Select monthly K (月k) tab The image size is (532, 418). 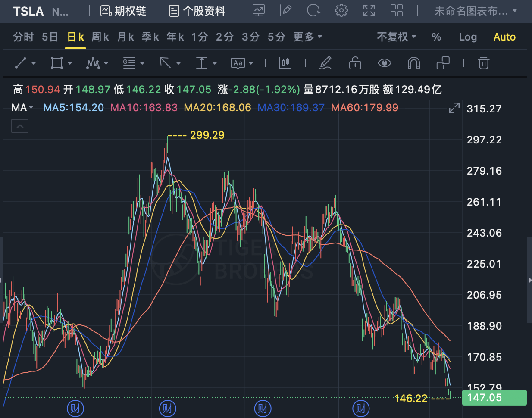pos(126,37)
